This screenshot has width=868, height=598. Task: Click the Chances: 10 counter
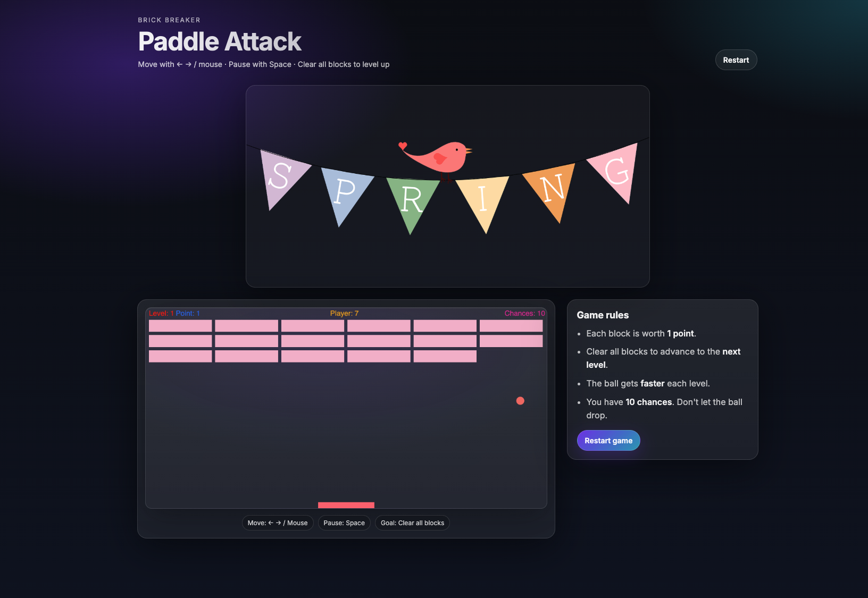(524, 314)
